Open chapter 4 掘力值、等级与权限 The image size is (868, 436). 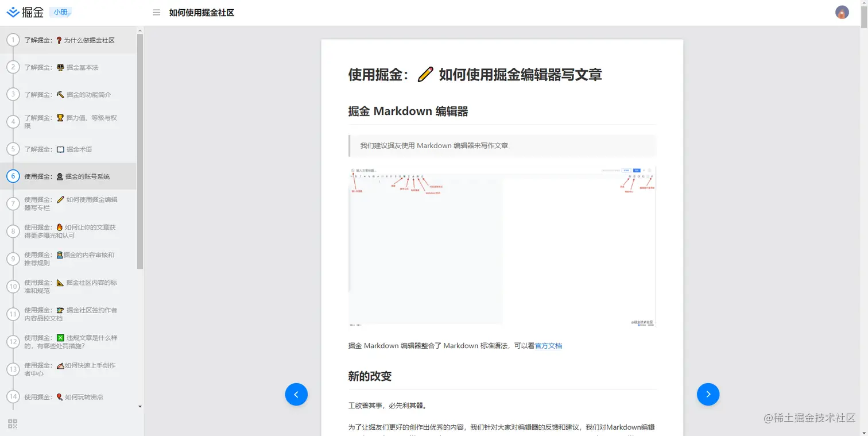click(68, 122)
